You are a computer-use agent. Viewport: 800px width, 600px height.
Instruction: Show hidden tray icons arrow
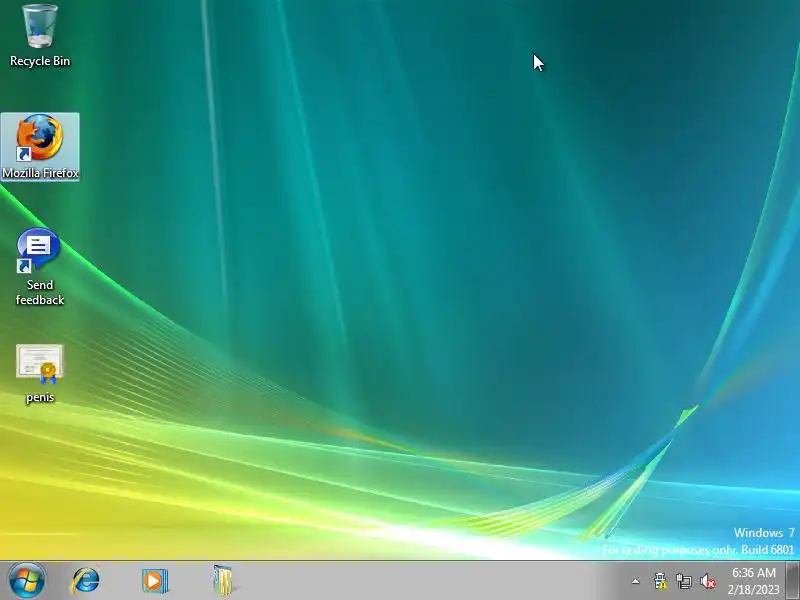[635, 581]
